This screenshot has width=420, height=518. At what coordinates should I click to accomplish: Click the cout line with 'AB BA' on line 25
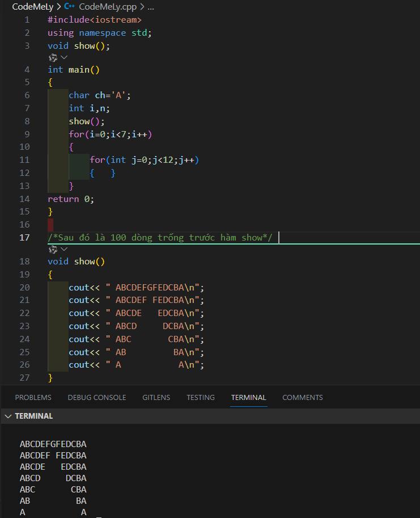click(136, 352)
